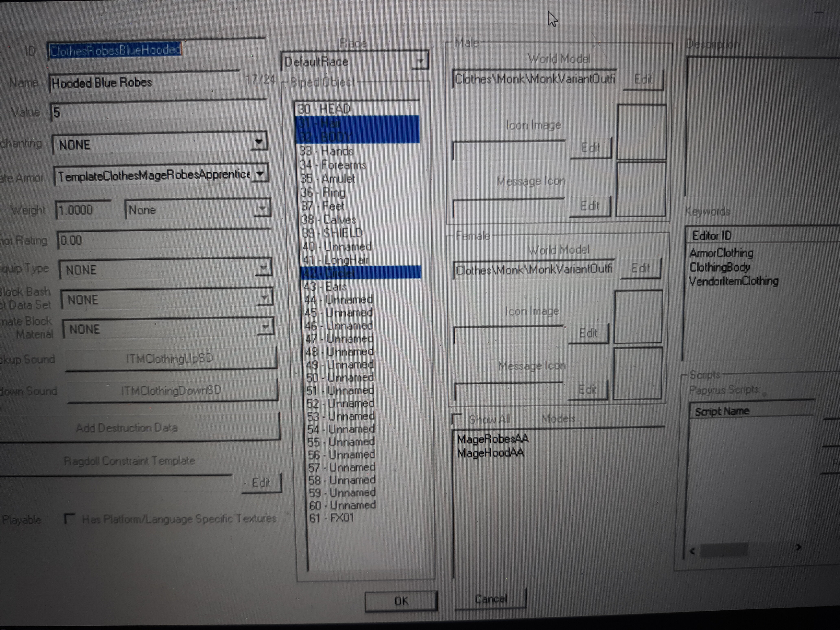Select ArmorClothing keyword
The width and height of the screenshot is (840, 630).
pos(722,253)
